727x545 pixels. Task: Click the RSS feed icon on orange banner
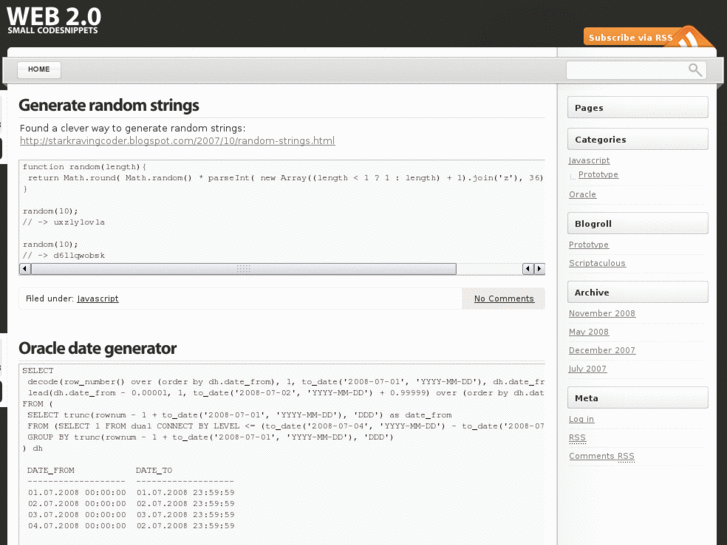[x=690, y=39]
